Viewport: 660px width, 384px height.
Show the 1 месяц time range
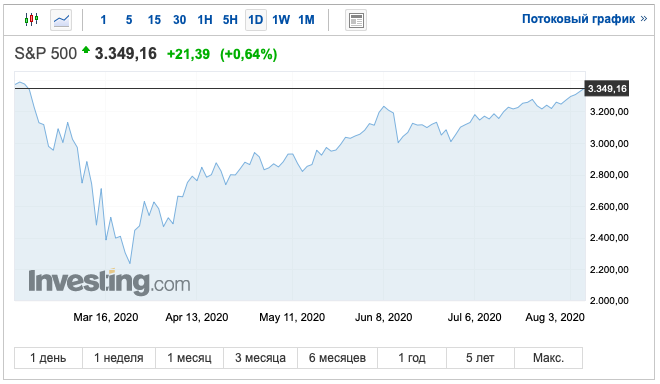coord(189,358)
